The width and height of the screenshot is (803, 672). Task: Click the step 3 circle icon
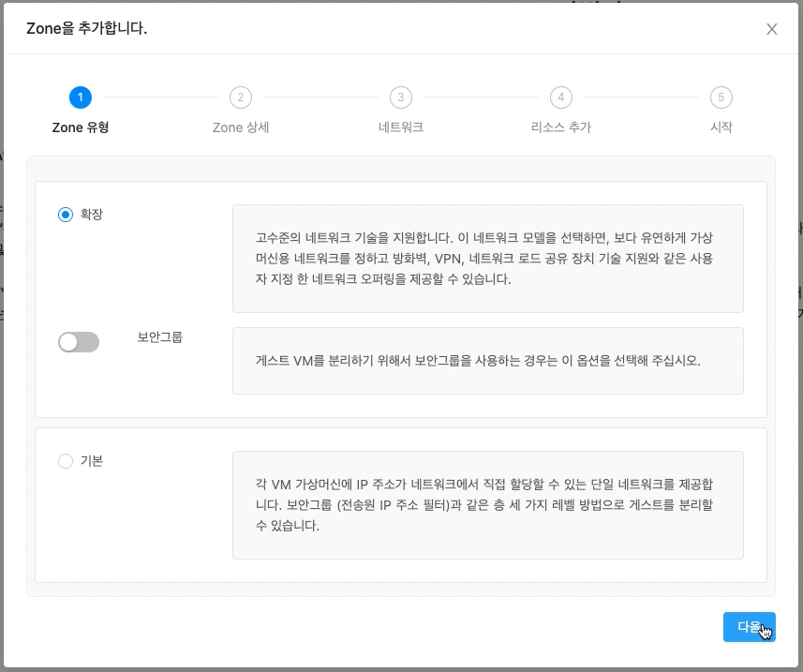pos(401,97)
